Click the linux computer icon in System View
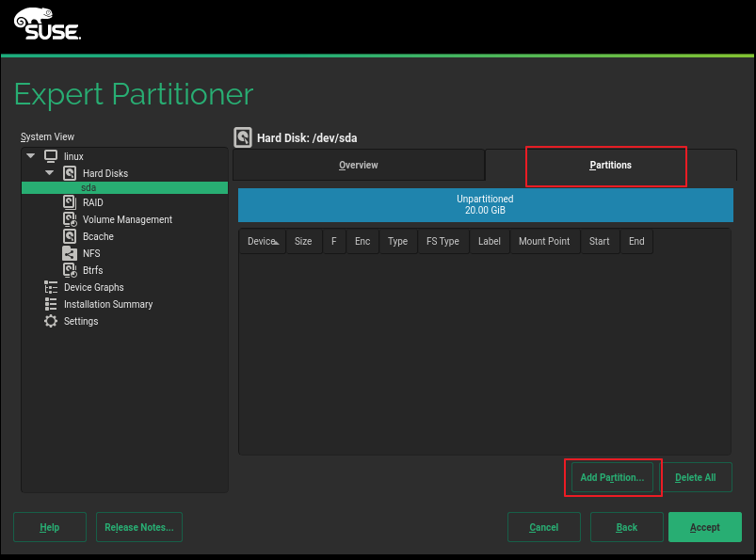 [x=51, y=156]
